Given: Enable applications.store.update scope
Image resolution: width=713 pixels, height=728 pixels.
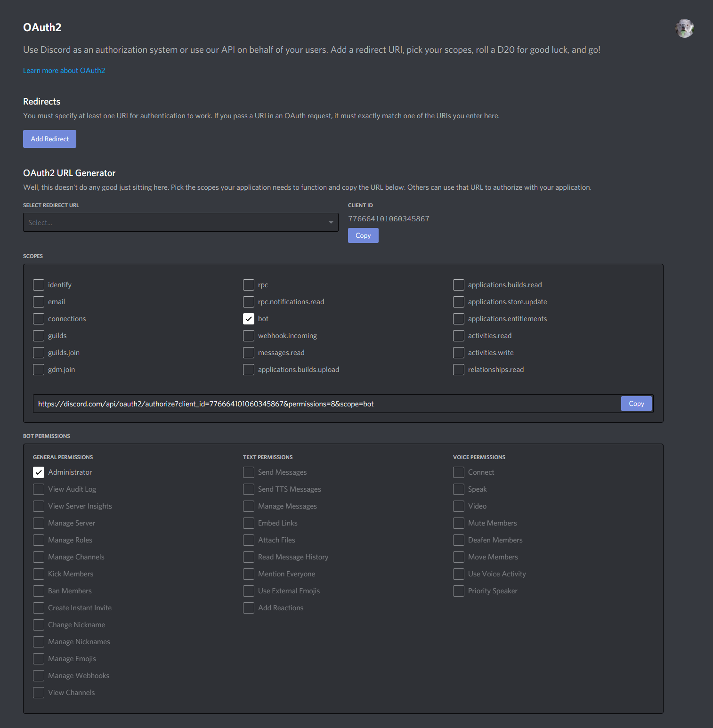Looking at the screenshot, I should pyautogui.click(x=459, y=302).
